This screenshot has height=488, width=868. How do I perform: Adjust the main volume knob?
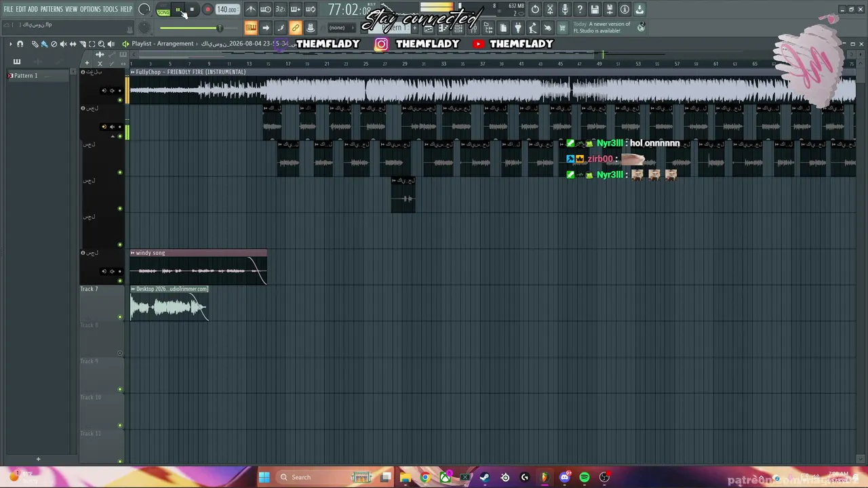click(x=144, y=9)
